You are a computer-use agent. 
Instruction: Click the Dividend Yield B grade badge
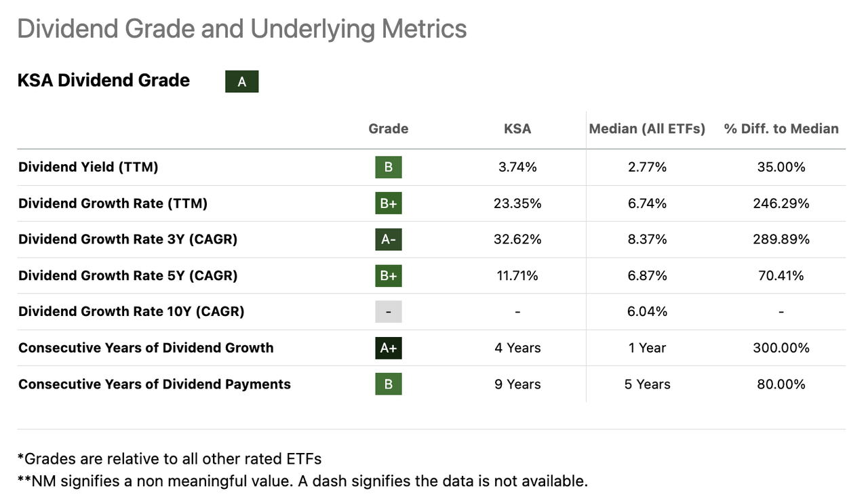click(x=388, y=167)
